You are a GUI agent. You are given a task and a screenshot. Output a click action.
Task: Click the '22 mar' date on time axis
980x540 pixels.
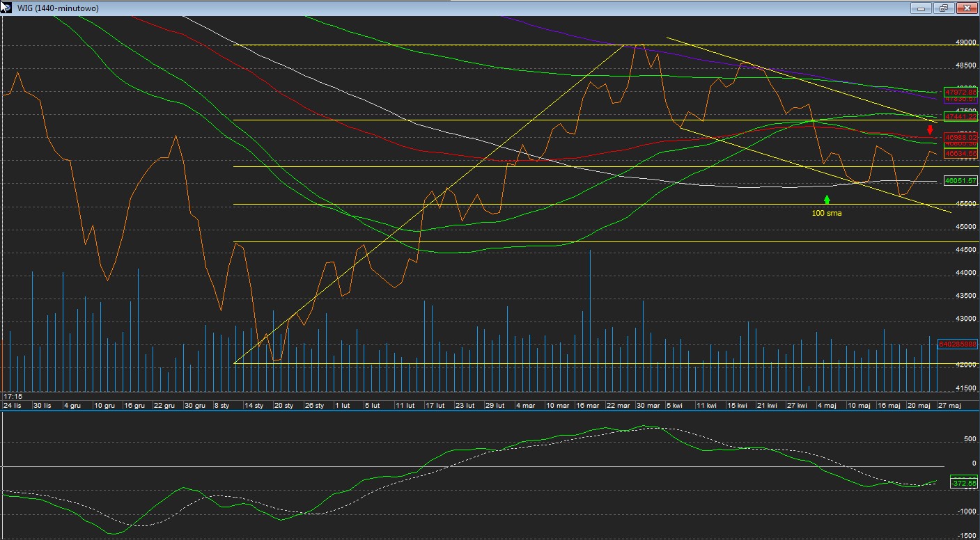[619, 405]
